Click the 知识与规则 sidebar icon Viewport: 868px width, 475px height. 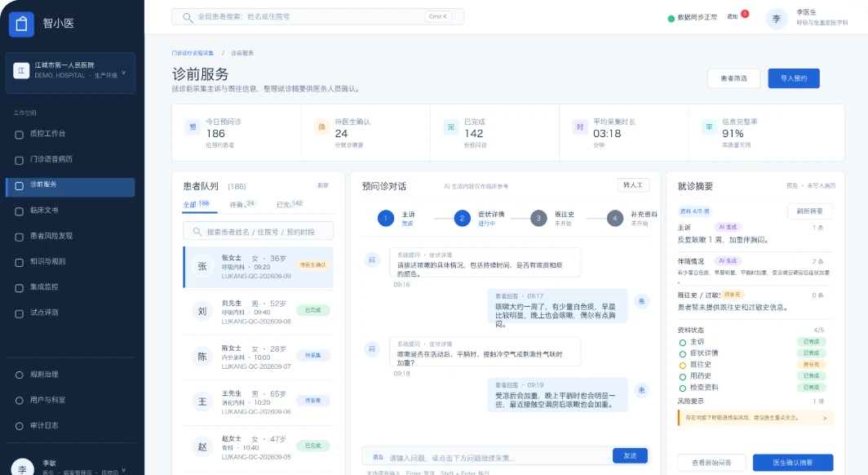pos(19,263)
